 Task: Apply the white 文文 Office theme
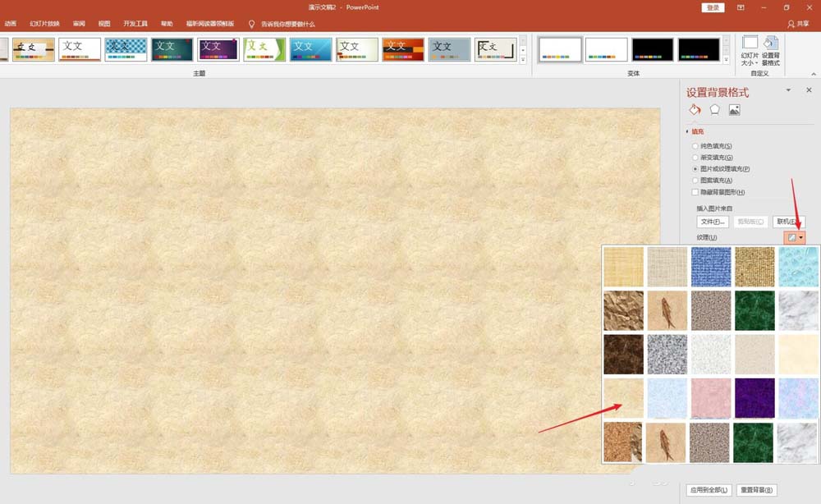coord(80,50)
